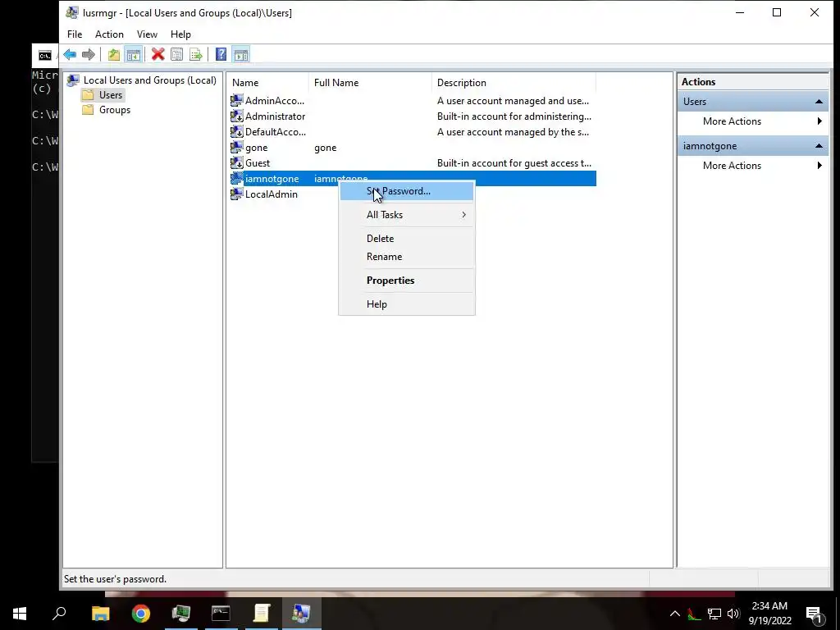The height and width of the screenshot is (630, 840).
Task: Toggle the Show/Hide Action Pane icon
Action: pos(241,54)
